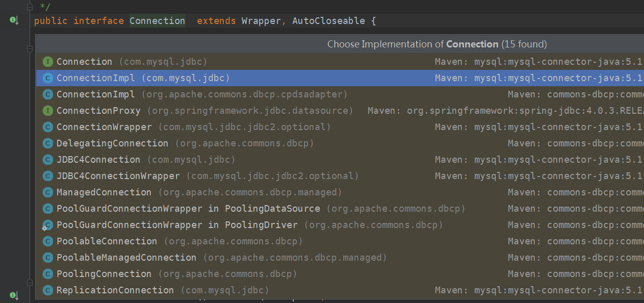This screenshot has height=303, width=644.
Task: Click class icon next to DelegatingConnection
Action: pyautogui.click(x=47, y=143)
